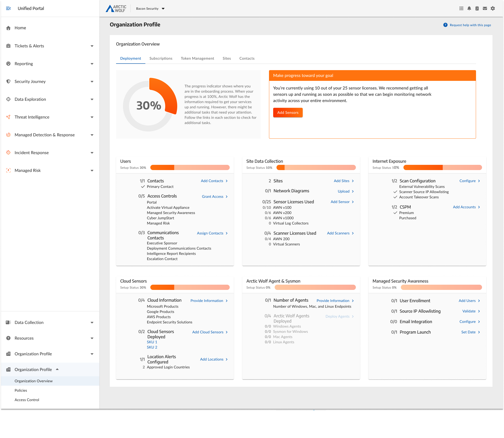This screenshot has height=438, width=504.
Task: Switch to the Sites tab
Action: tap(227, 58)
